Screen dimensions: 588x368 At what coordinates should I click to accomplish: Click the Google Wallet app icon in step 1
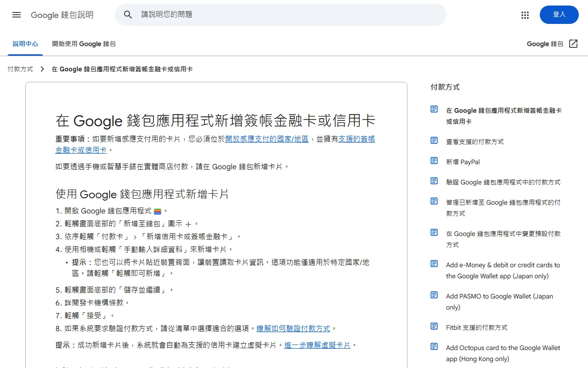pos(158,211)
